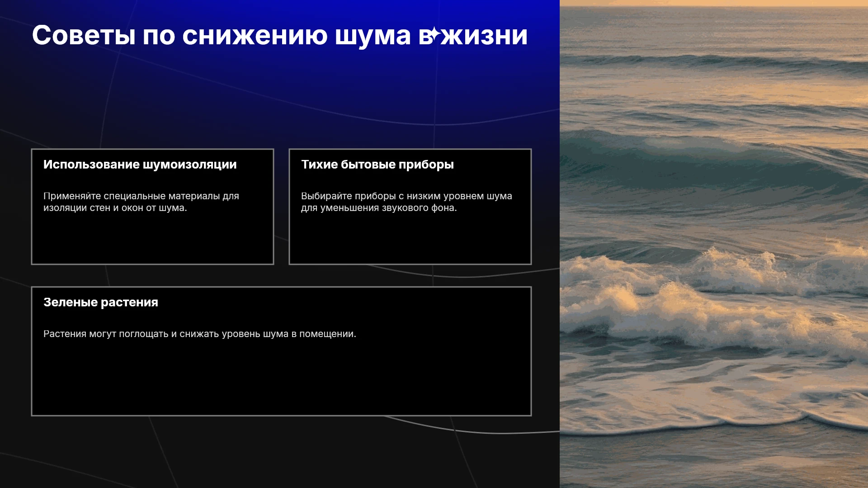Click the line "изоляции стен и окон от шума."
The image size is (868, 488).
(x=115, y=208)
